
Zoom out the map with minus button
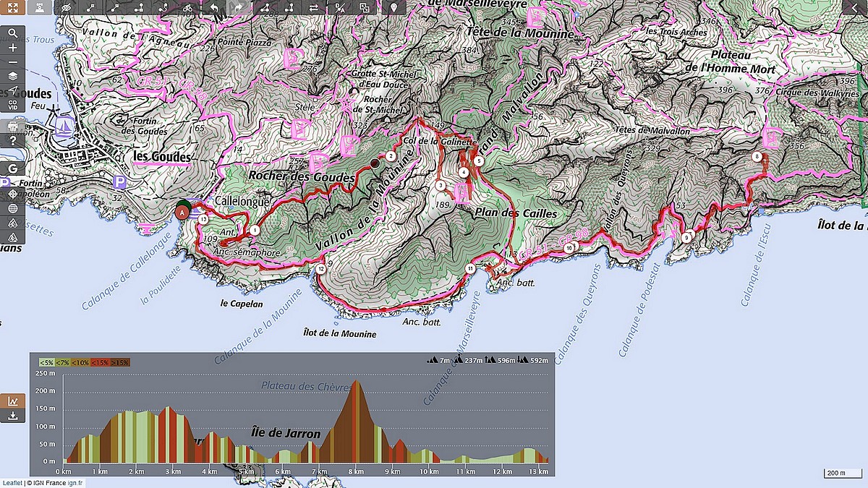(x=13, y=61)
